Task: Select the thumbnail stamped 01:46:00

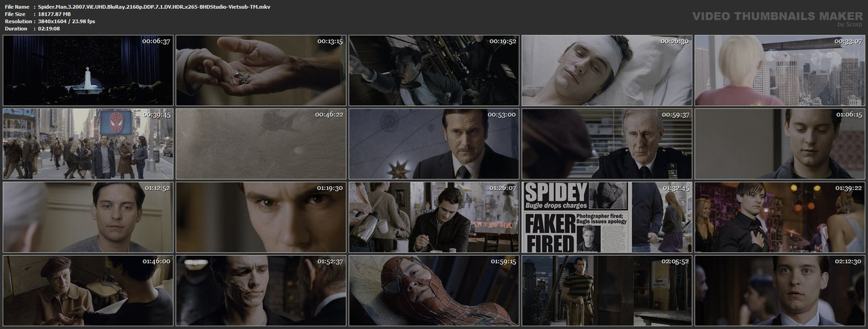Action: tap(88, 290)
